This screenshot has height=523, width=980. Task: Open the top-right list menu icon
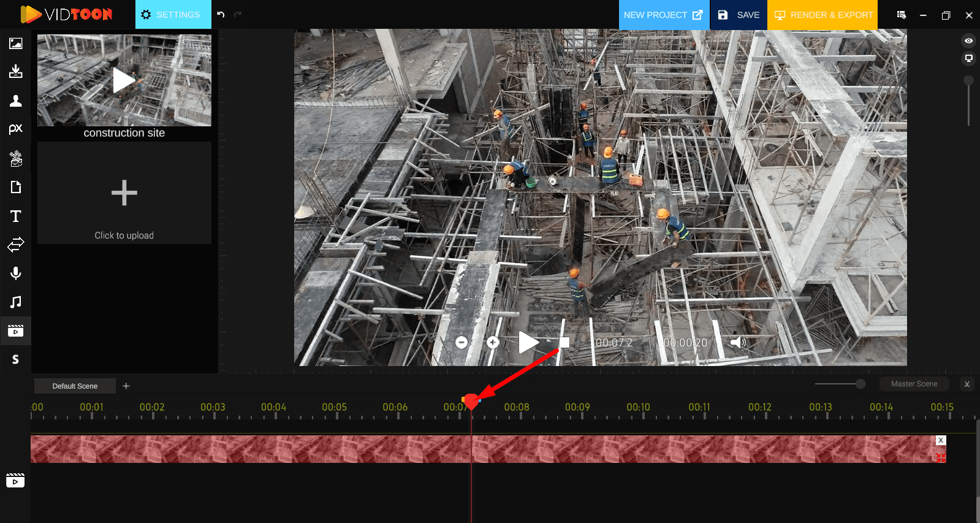(x=901, y=15)
